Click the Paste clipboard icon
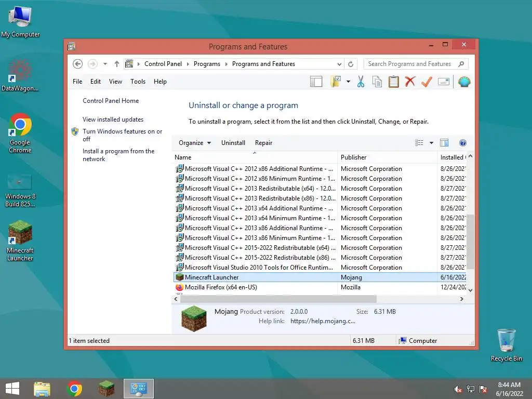This screenshot has width=532, height=399. pos(394,82)
